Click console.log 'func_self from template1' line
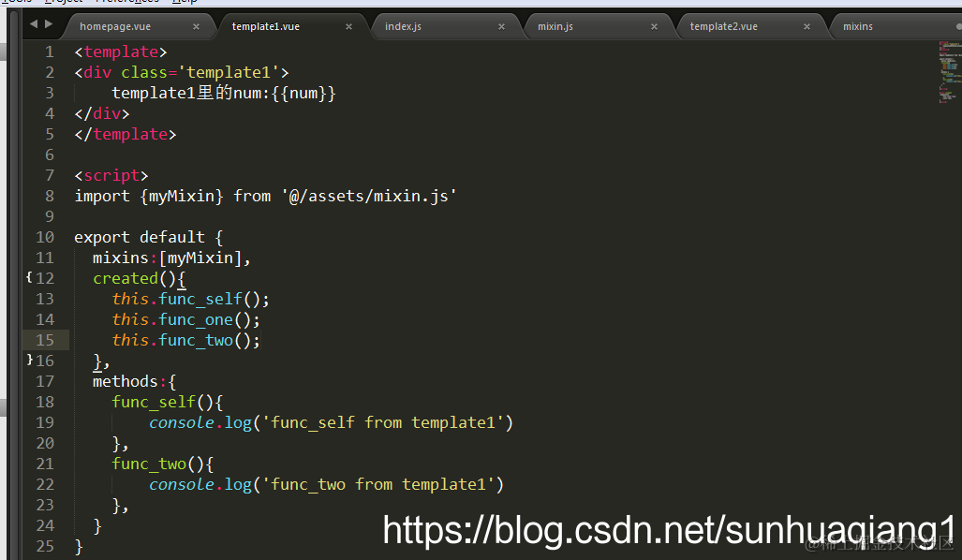 tap(331, 423)
